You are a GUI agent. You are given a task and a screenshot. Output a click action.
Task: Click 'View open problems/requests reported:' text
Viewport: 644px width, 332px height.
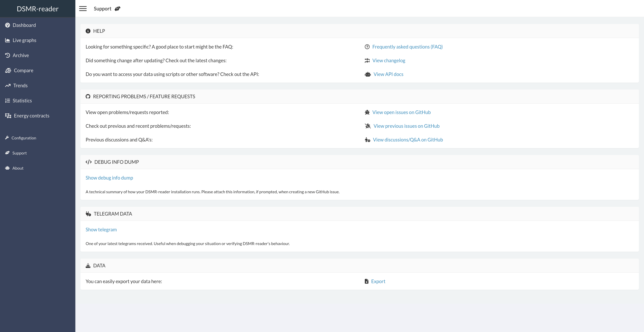click(127, 112)
